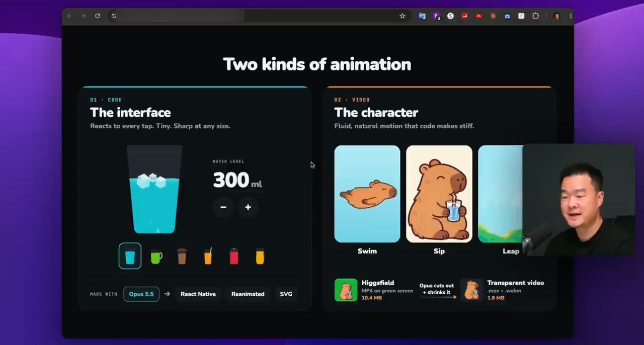Click the "Opus cuts out + shrinks it" label

click(437, 289)
